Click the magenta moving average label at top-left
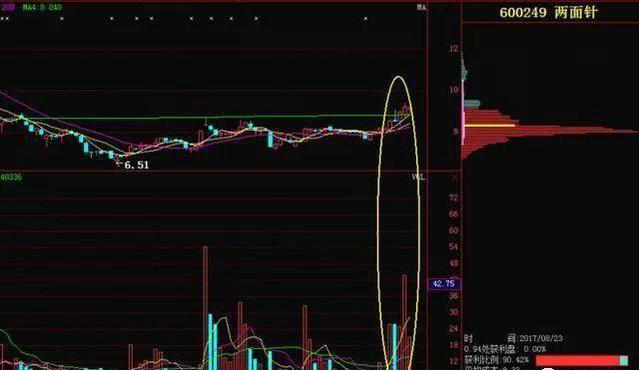 (7, 7)
